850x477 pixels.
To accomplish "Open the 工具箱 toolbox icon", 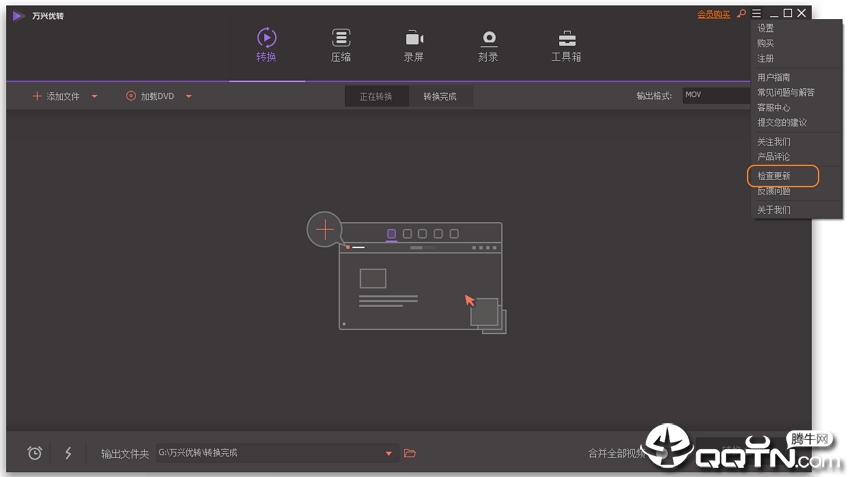I will coord(566,38).
